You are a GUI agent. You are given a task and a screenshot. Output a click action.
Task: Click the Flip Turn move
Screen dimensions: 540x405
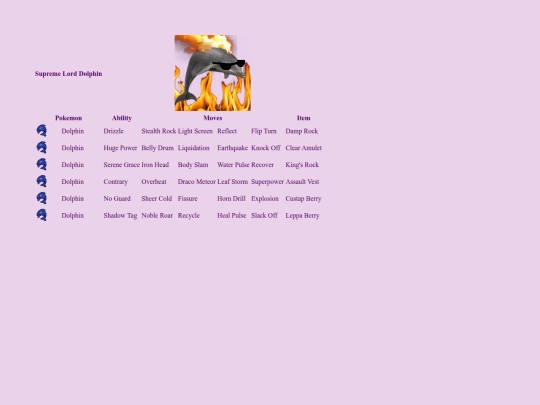[264, 131]
